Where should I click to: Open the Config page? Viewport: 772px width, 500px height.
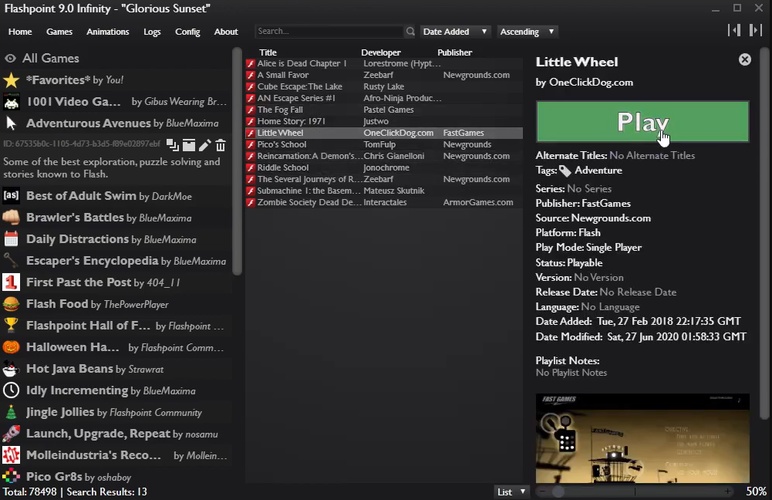coord(188,31)
